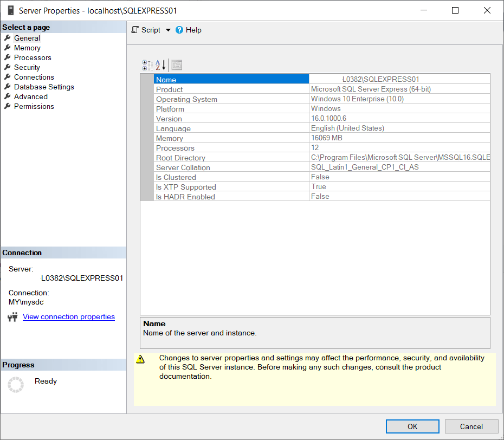The width and height of the screenshot is (504, 440).
Task: Click the wrench icon beside Permissions
Action: tap(8, 106)
